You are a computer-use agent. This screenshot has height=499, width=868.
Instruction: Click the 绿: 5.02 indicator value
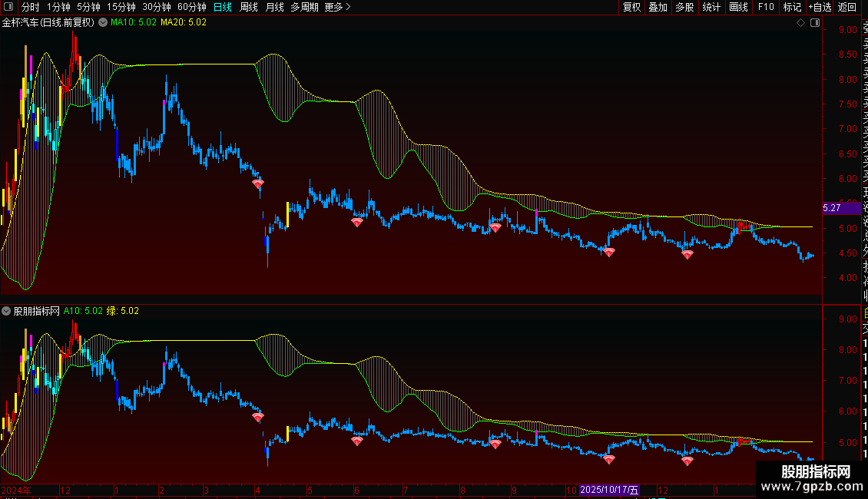122,311
